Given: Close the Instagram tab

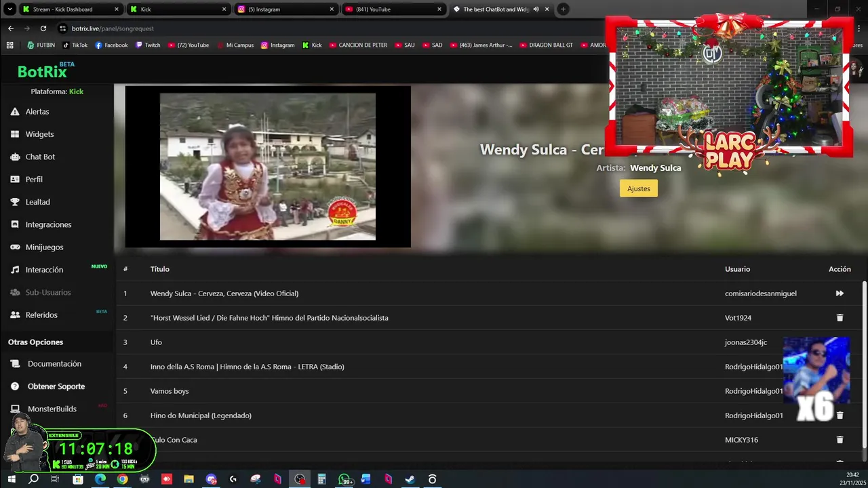Looking at the screenshot, I should [x=332, y=9].
